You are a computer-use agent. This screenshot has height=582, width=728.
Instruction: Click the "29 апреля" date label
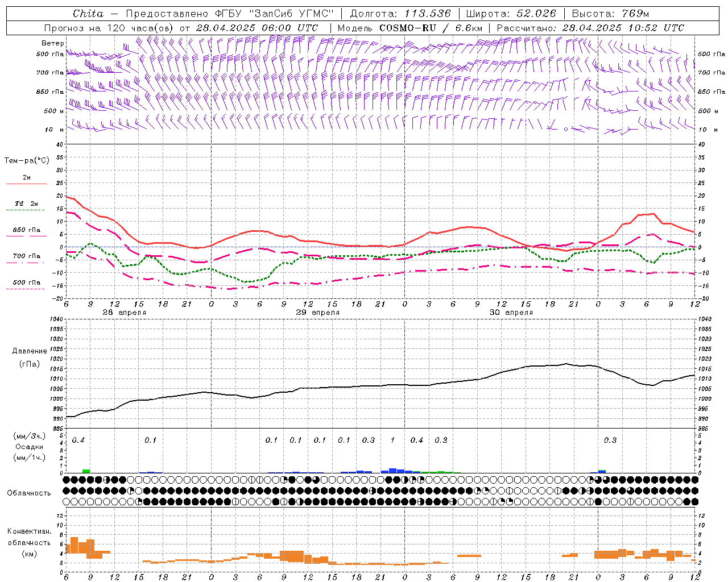(x=317, y=313)
